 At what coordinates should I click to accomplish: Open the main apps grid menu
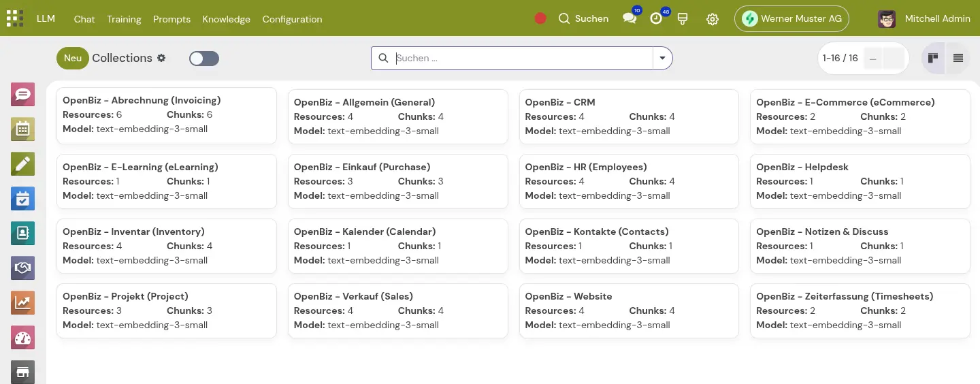tap(14, 18)
